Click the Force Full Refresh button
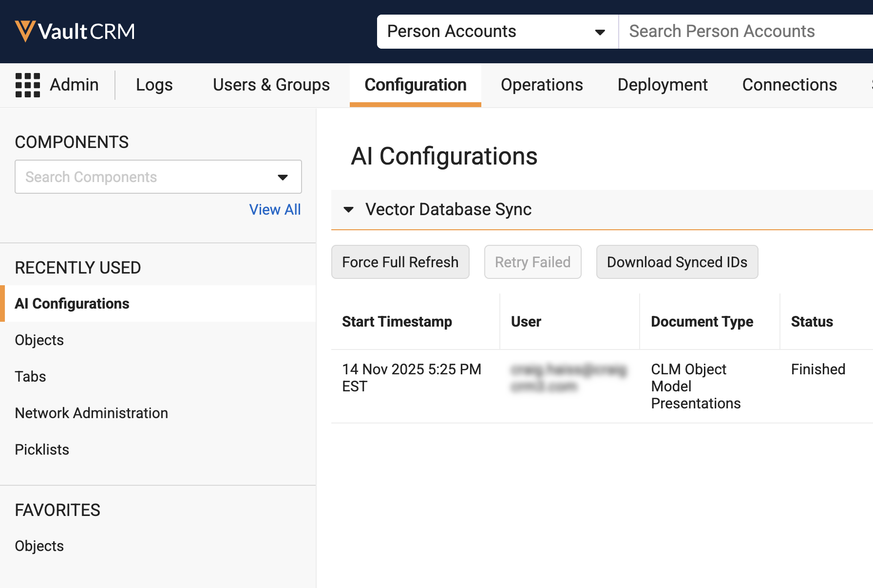Image resolution: width=873 pixels, height=588 pixels. [x=400, y=262]
